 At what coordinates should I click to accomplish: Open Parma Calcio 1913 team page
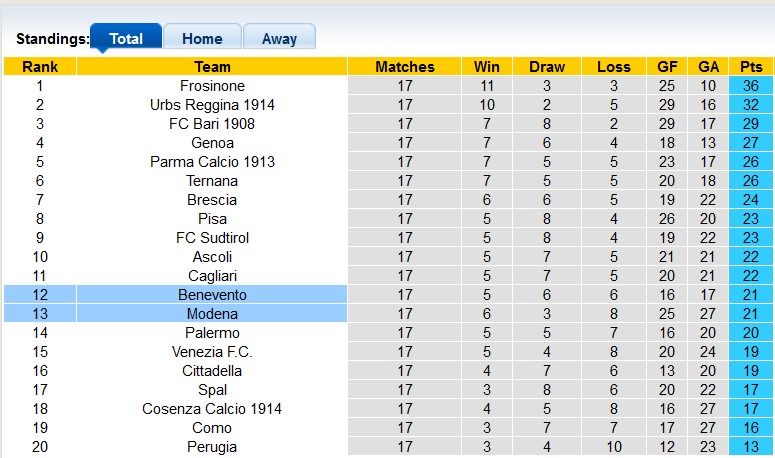(212, 162)
